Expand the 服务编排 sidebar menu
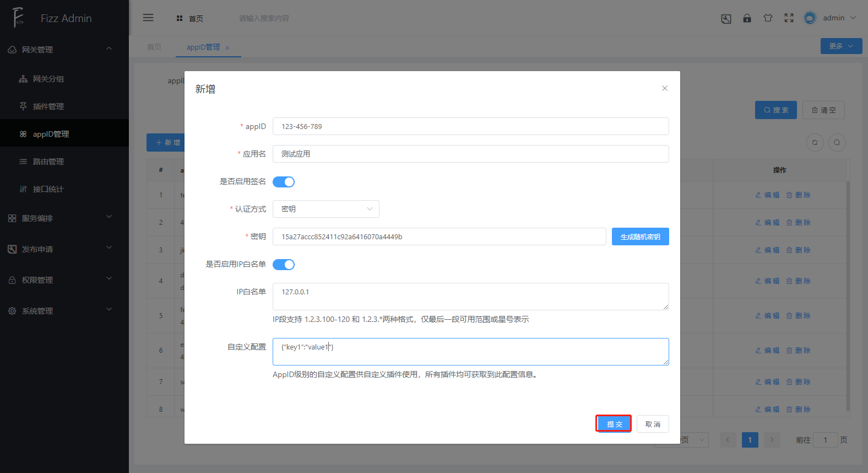The width and height of the screenshot is (868, 473). [x=64, y=218]
